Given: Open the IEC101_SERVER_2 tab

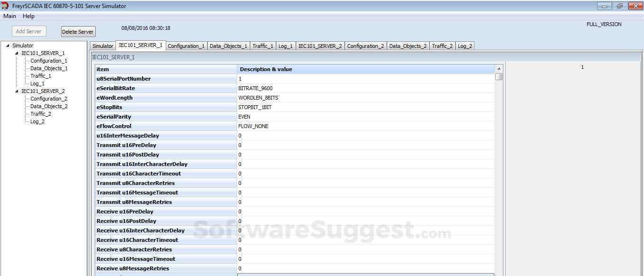Looking at the screenshot, I should 320,46.
